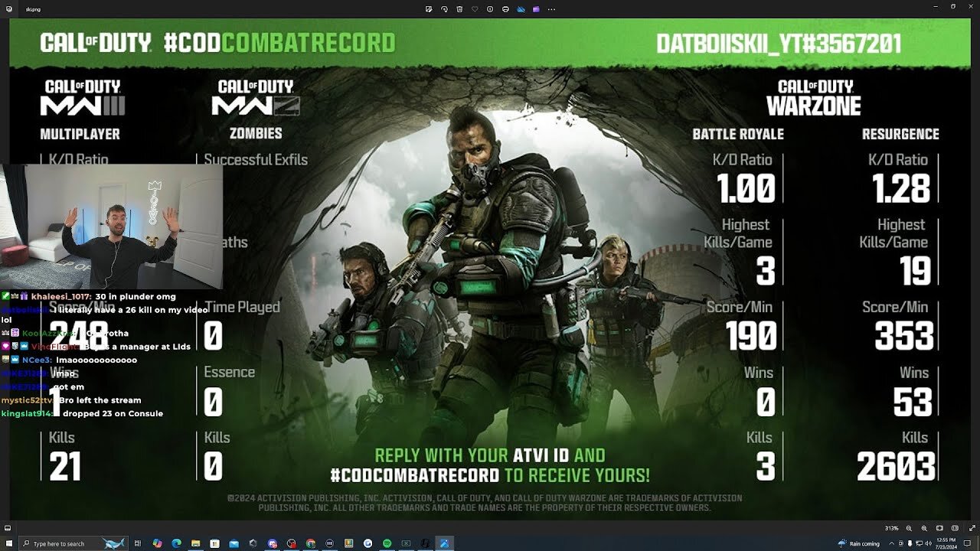Open the Edit image tool in Photos
980x551 pixels.
click(x=429, y=9)
